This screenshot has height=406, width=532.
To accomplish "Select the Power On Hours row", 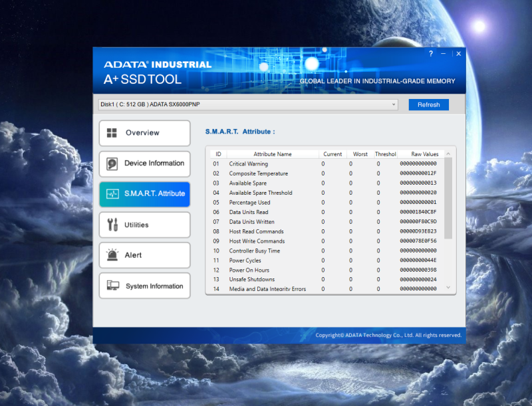I will tap(327, 270).
